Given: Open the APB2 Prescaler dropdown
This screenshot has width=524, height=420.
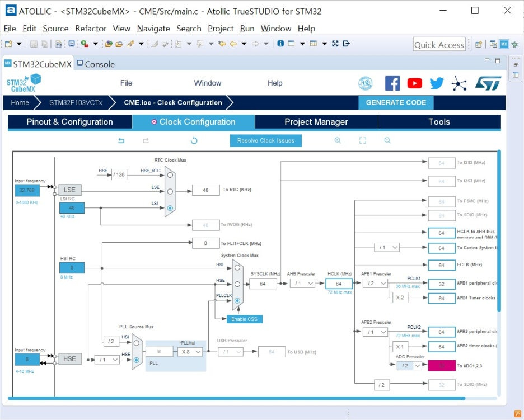Looking at the screenshot, I should coord(375,332).
